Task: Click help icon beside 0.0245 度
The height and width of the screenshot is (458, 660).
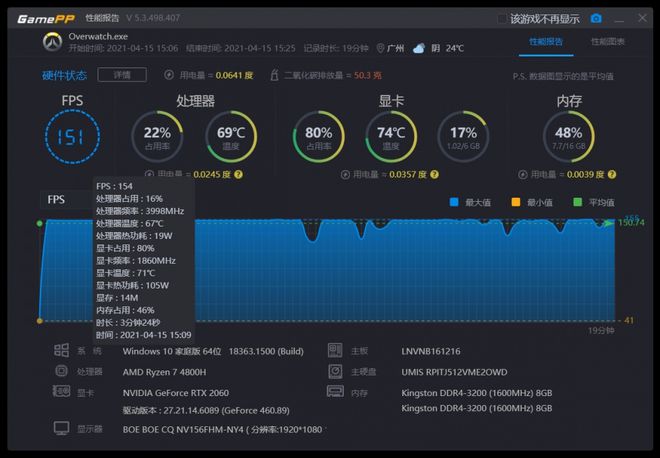Action: pyautogui.click(x=238, y=174)
